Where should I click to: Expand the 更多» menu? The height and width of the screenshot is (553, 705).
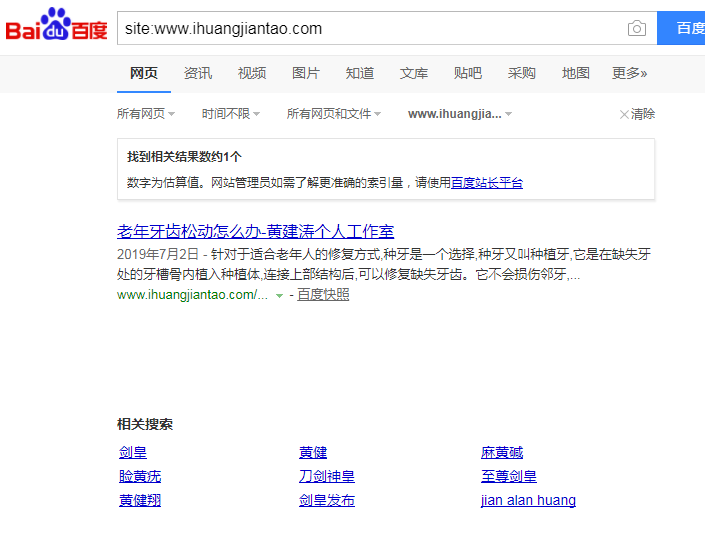[x=629, y=73]
